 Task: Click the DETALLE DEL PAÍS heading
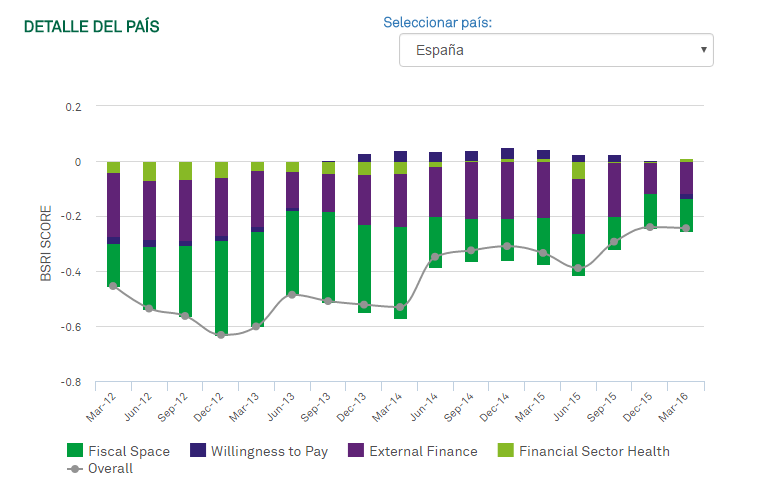pos(92,27)
